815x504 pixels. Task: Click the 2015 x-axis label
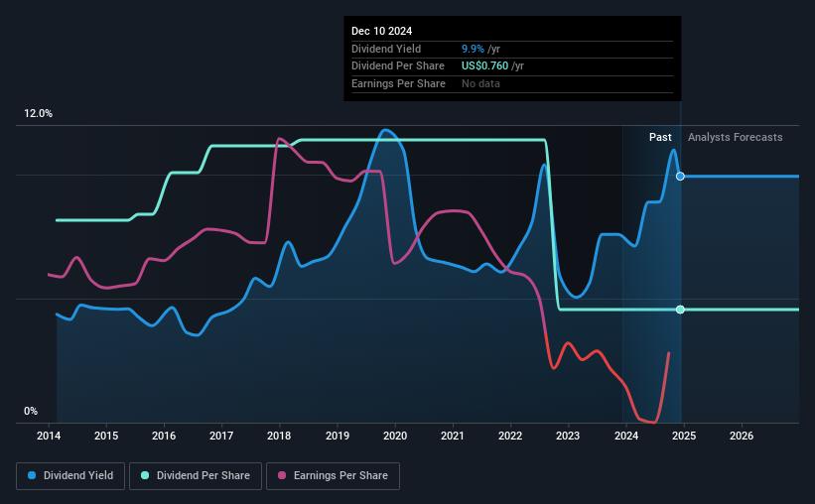pos(106,436)
